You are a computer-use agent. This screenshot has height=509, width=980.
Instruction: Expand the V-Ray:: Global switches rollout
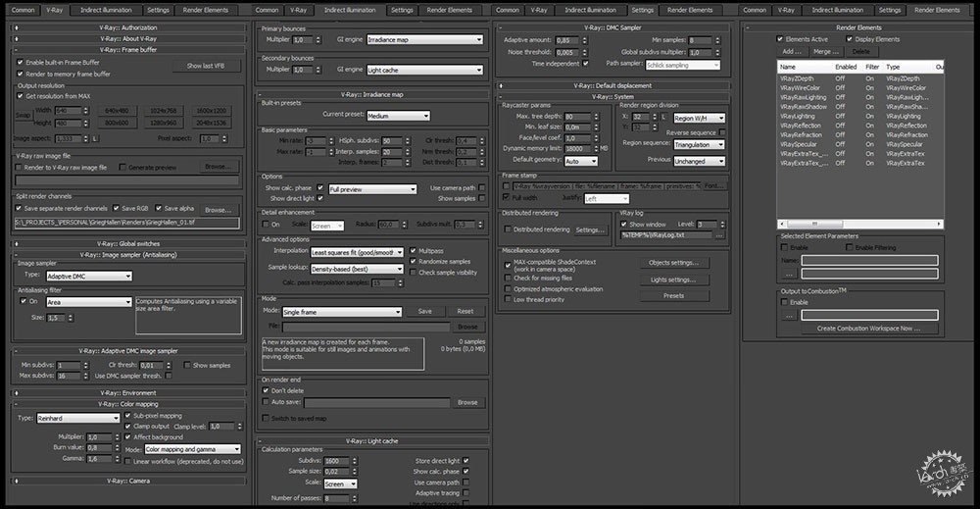click(x=128, y=244)
